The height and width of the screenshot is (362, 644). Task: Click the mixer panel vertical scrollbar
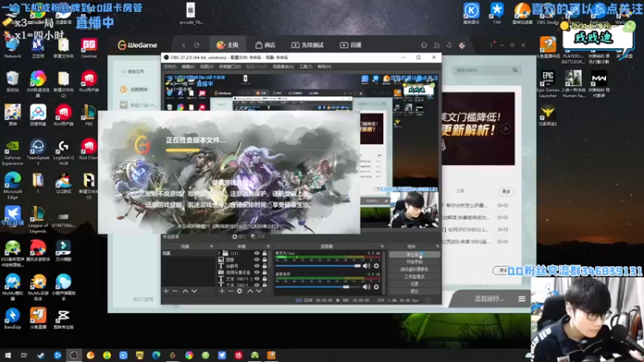[x=384, y=272]
